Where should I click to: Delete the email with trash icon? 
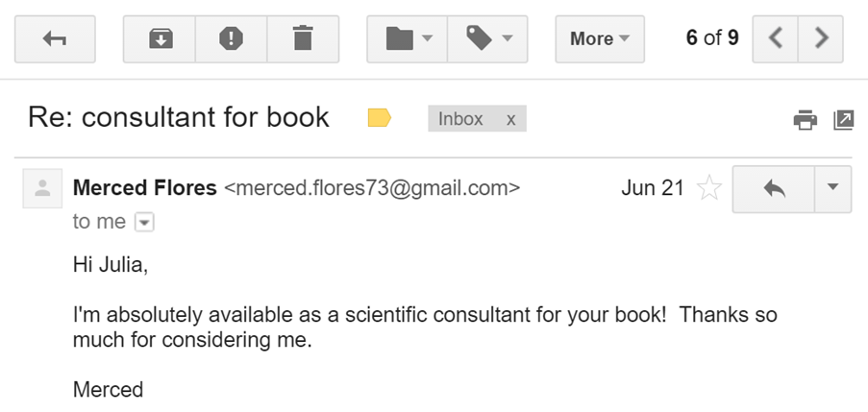click(303, 38)
